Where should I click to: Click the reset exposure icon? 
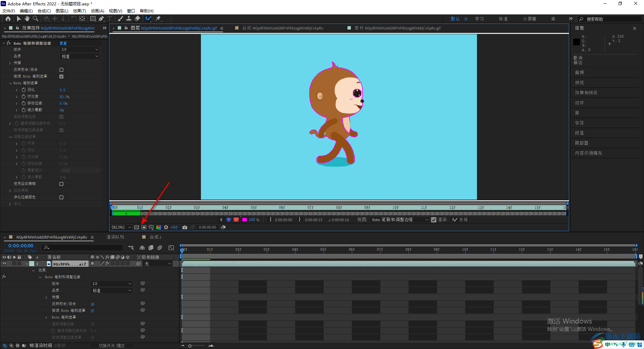[166, 228]
